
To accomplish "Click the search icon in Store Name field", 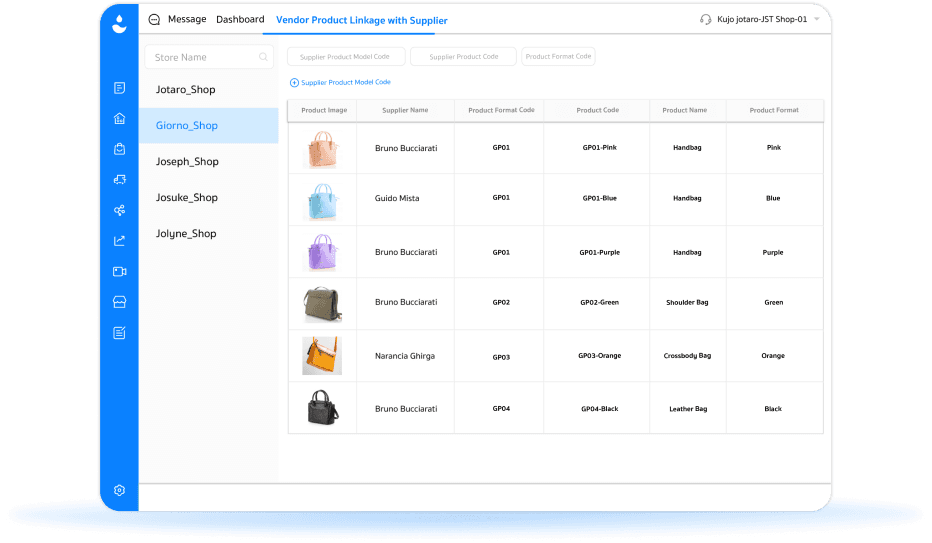I will (263, 57).
